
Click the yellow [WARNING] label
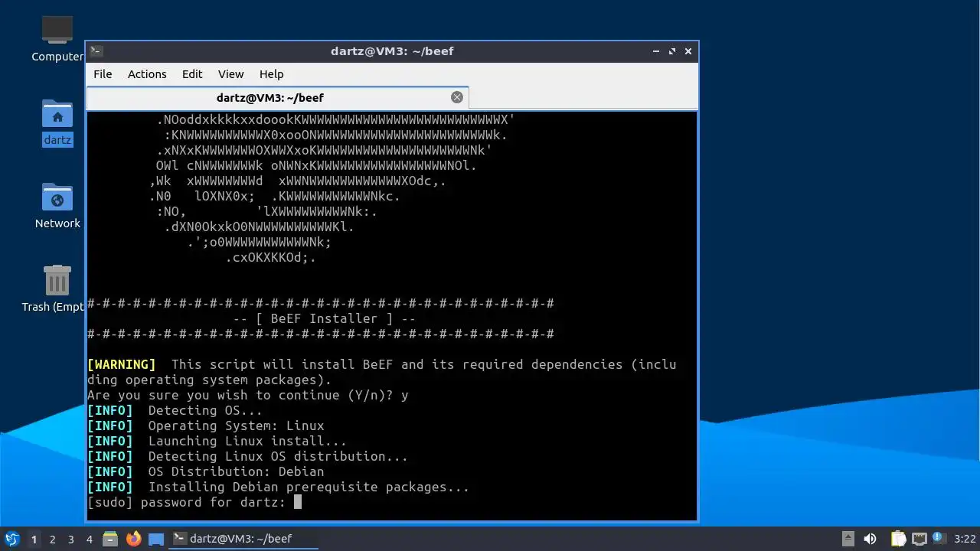(122, 364)
